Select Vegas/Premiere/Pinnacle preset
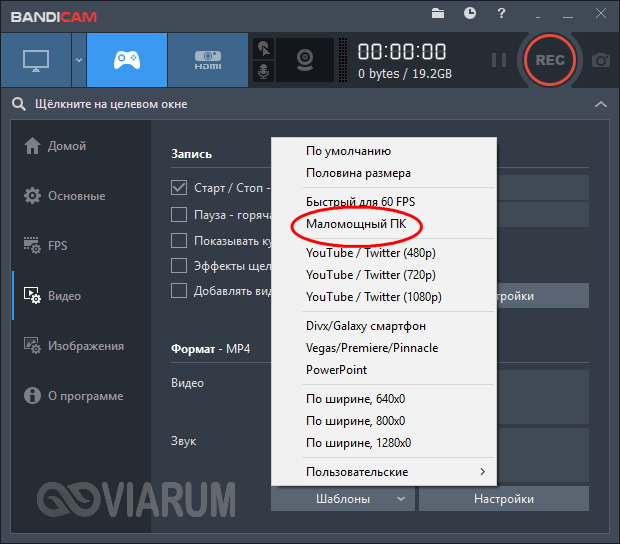 point(384,348)
